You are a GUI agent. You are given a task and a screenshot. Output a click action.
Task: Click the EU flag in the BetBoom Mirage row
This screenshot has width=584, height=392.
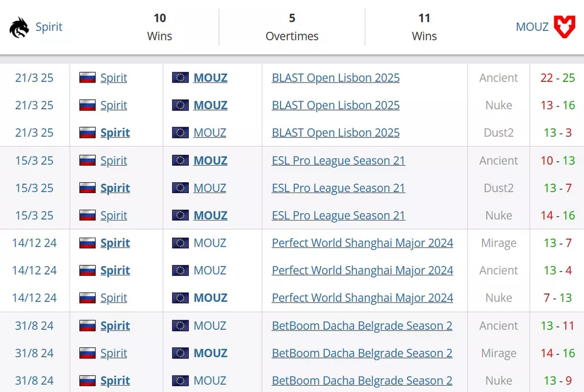click(x=180, y=353)
